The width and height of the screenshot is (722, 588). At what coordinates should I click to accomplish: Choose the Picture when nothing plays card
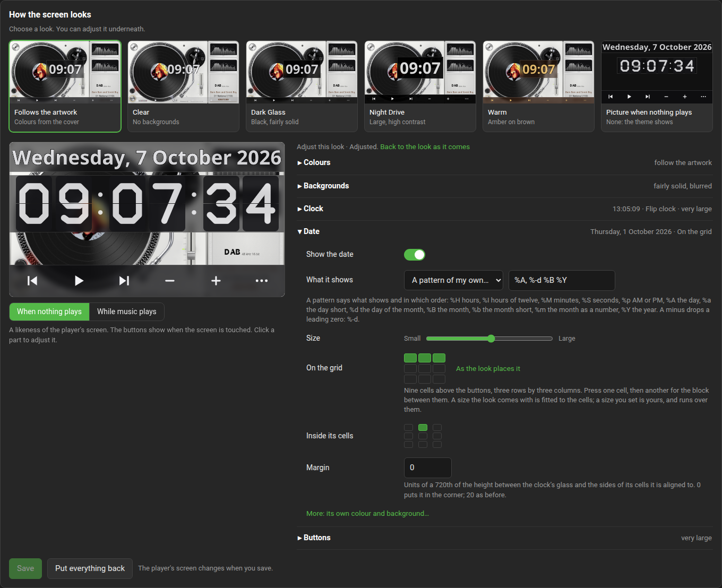click(657, 86)
